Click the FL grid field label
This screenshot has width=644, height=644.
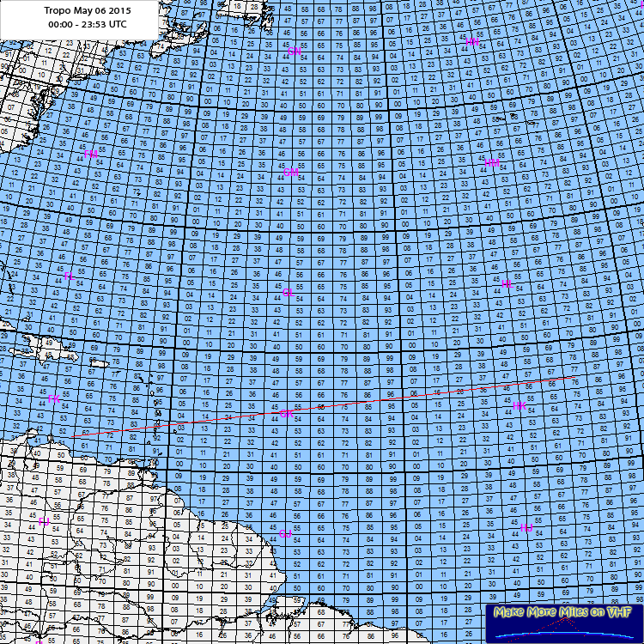pos(69,276)
